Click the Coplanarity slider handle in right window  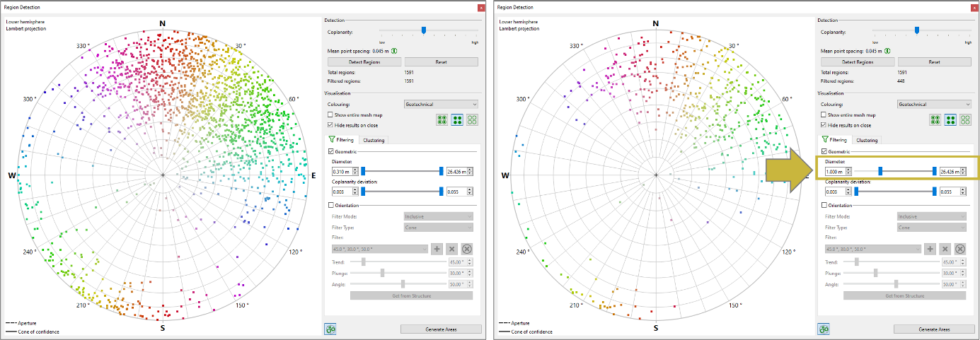(x=917, y=30)
